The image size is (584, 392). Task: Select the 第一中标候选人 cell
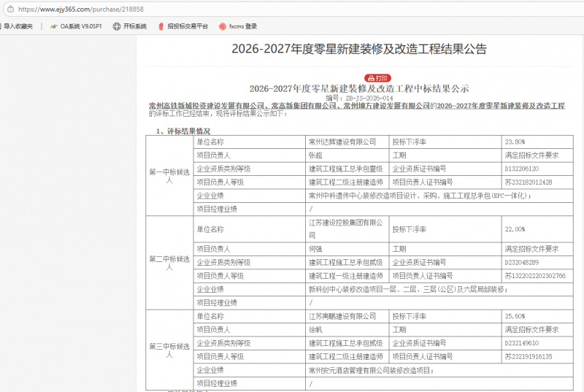(x=169, y=176)
